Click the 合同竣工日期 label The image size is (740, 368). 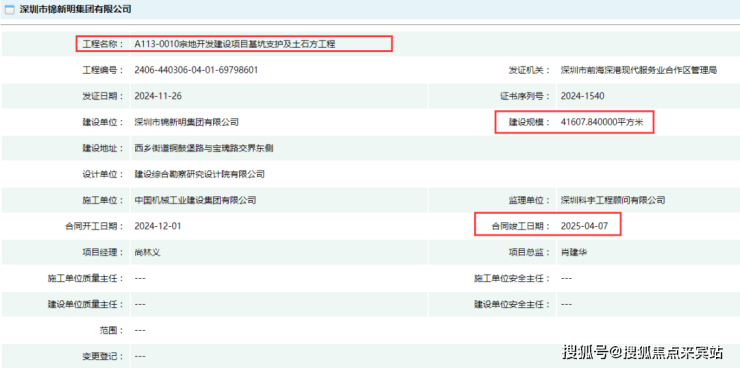tap(521, 226)
